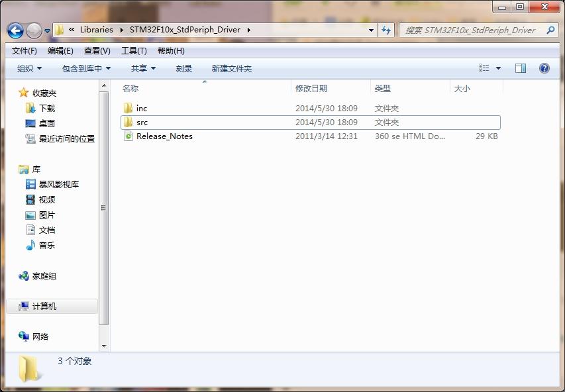The width and height of the screenshot is (565, 392).
Task: Expand the address bar history dropdown
Action: [x=371, y=30]
